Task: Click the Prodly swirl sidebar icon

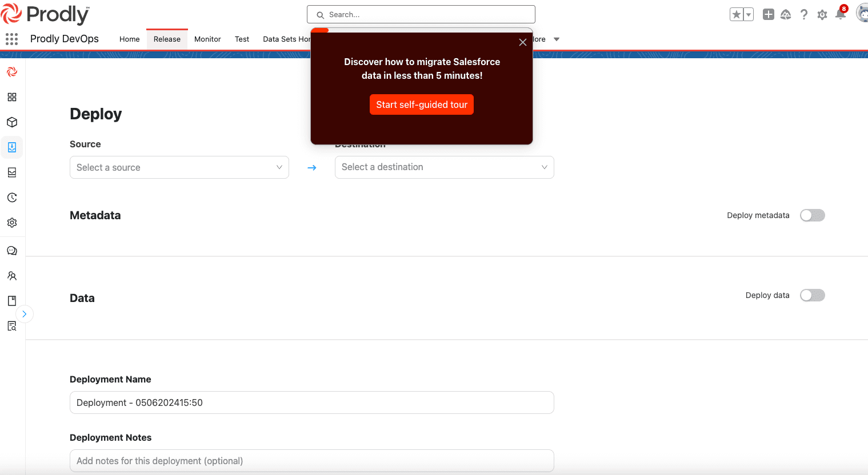Action: [x=12, y=72]
